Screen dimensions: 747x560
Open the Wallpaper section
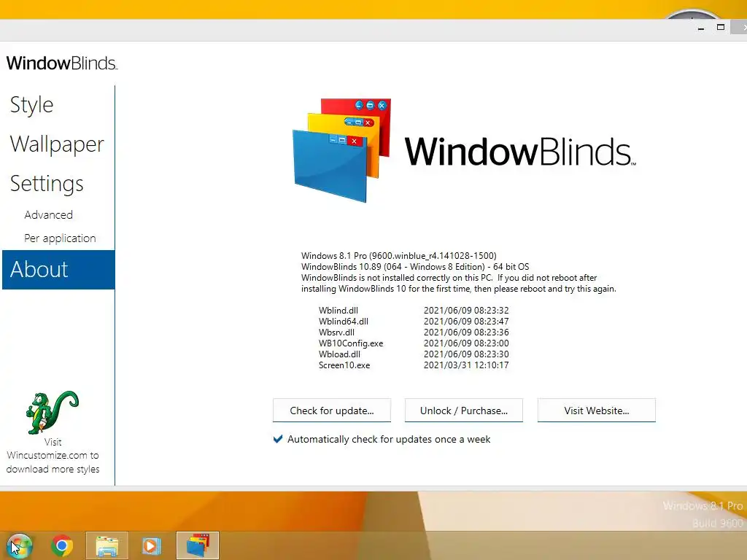pos(57,144)
